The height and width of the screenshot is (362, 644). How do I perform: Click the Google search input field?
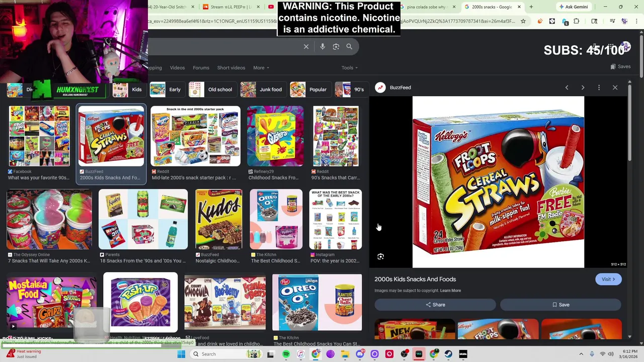tap(224, 46)
